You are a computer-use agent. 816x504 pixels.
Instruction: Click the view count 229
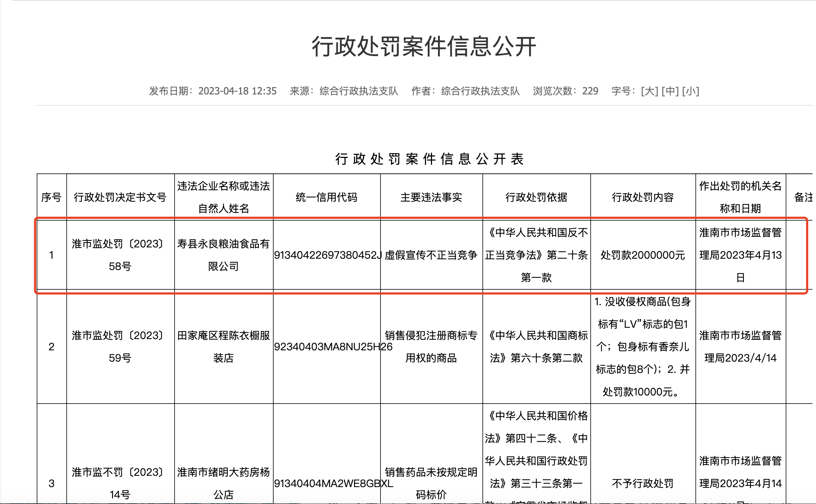[x=590, y=91]
